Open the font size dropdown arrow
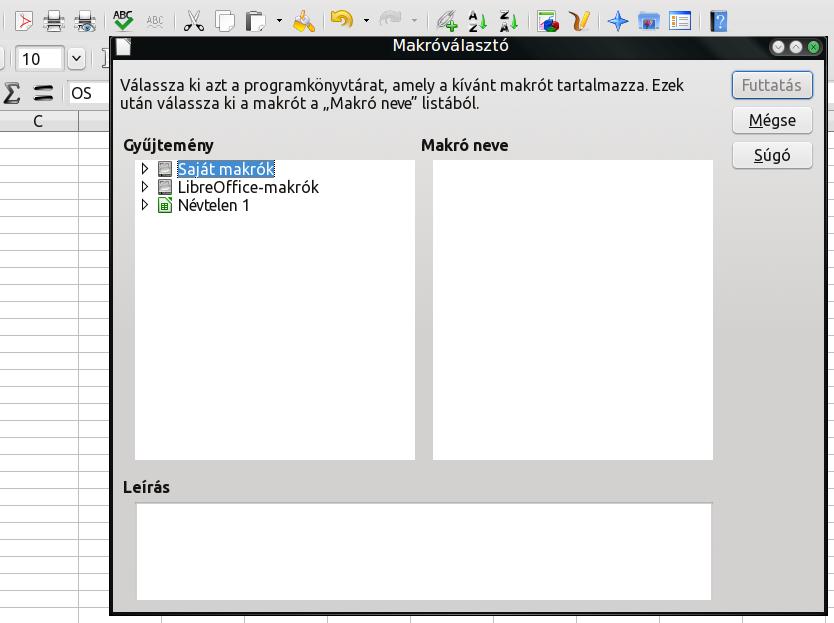The image size is (834, 623). pyautogui.click(x=76, y=59)
